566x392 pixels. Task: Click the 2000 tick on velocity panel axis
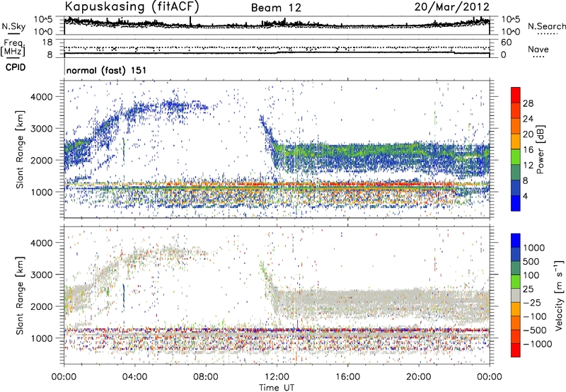coord(41,306)
